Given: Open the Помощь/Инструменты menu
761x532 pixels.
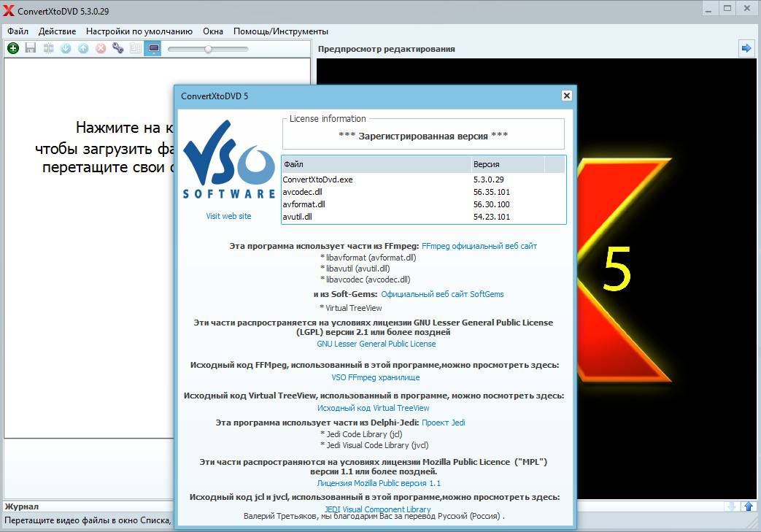Looking at the screenshot, I should click(281, 31).
